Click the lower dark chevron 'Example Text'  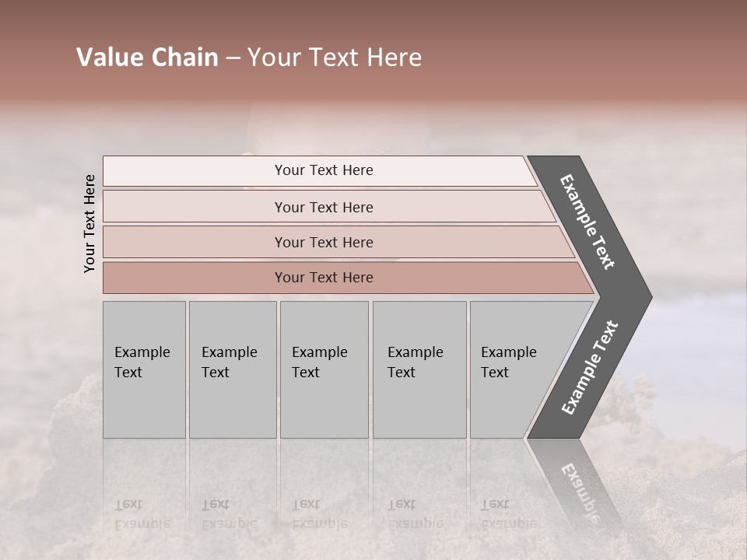pyautogui.click(x=590, y=369)
